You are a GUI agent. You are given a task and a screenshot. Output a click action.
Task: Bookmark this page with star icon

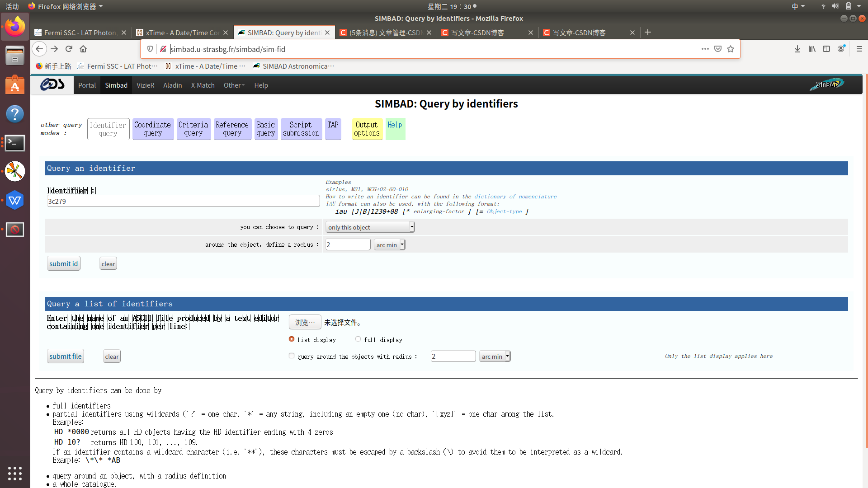[x=731, y=49]
